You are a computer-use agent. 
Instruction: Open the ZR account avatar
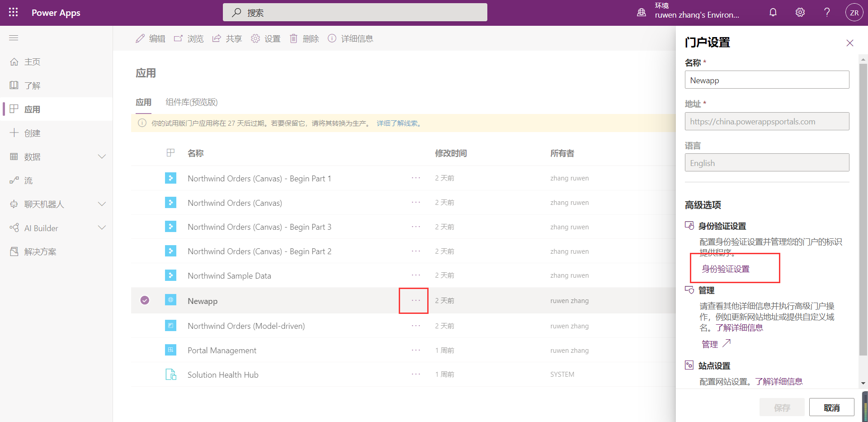click(854, 13)
